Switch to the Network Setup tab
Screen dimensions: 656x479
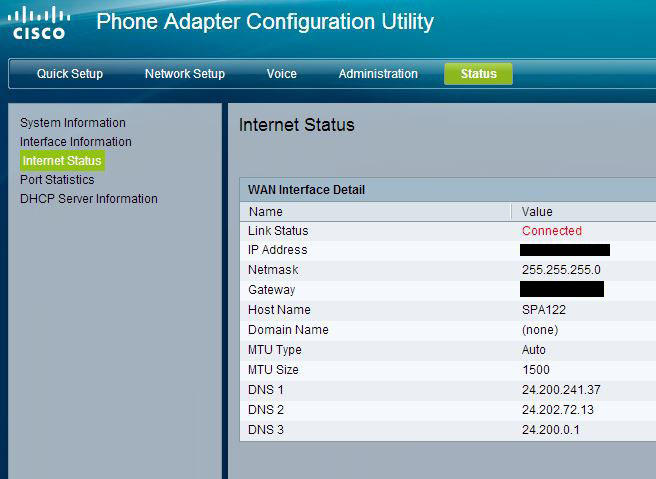click(x=185, y=74)
